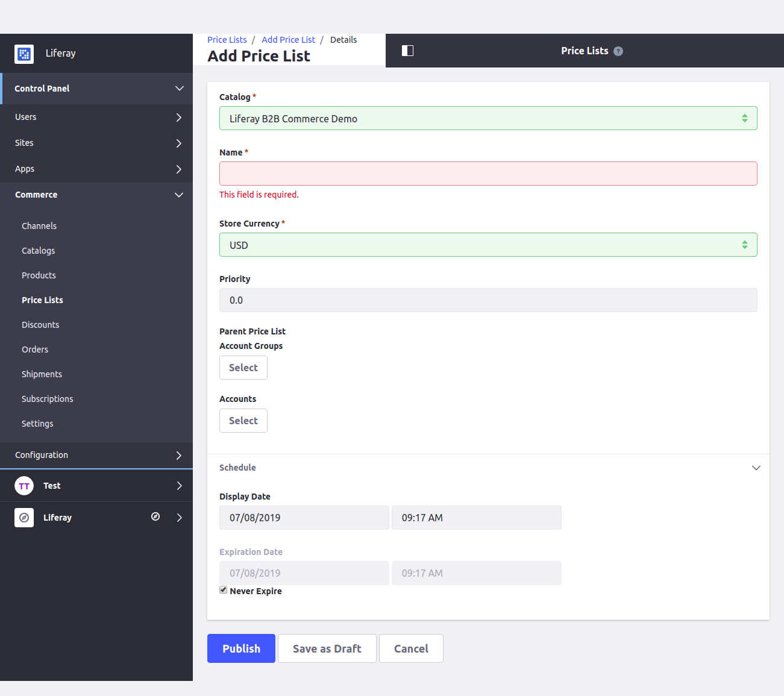Image resolution: width=784 pixels, height=696 pixels.
Task: Click the Details breadcrumb text
Action: coord(343,40)
